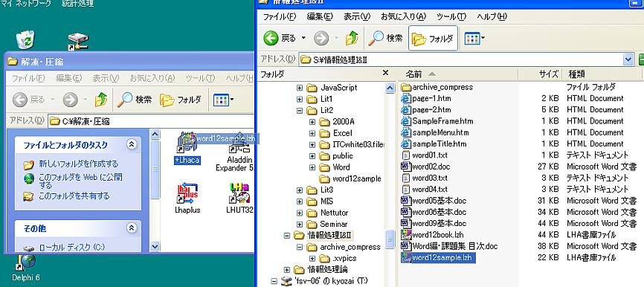This screenshot has height=287, width=644.
Task: Click 新しいフォルダを作成する task link
Action: pos(78,164)
